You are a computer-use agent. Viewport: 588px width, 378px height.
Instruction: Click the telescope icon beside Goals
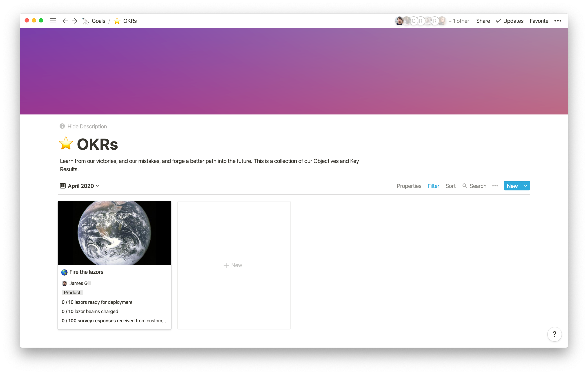[85, 21]
